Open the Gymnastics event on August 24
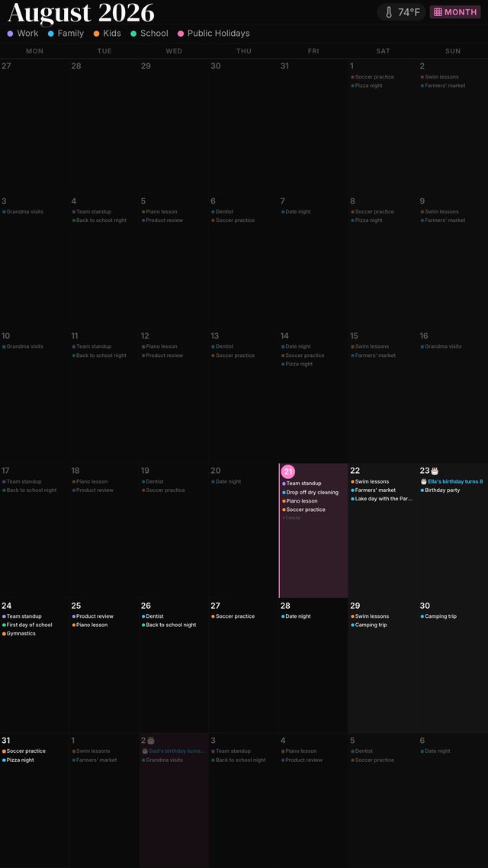 point(19,633)
